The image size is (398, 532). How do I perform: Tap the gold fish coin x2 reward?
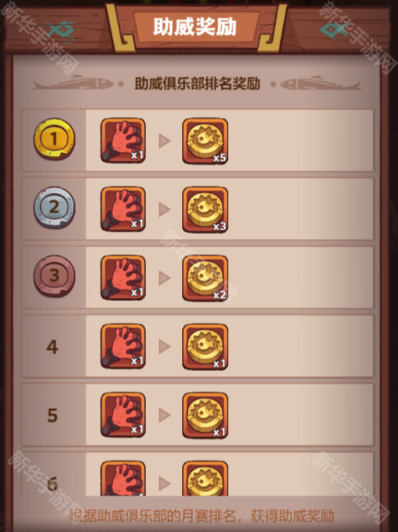tap(205, 278)
